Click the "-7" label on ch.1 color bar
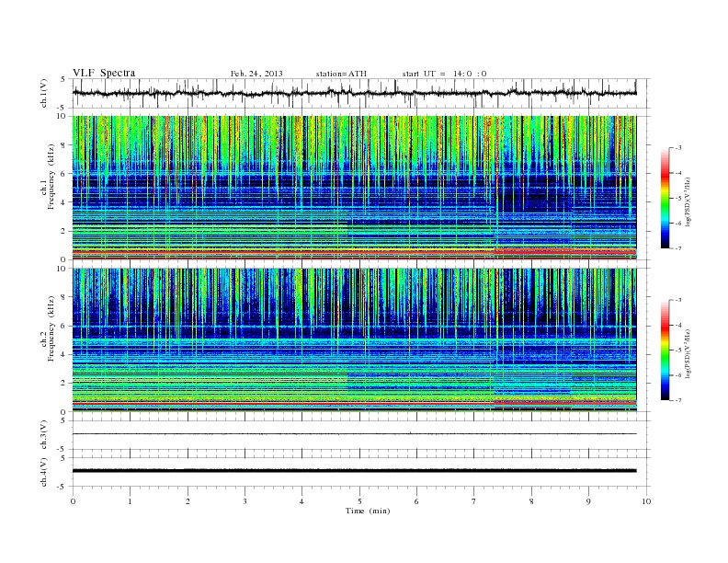This screenshot has height=563, width=728. pyautogui.click(x=678, y=248)
